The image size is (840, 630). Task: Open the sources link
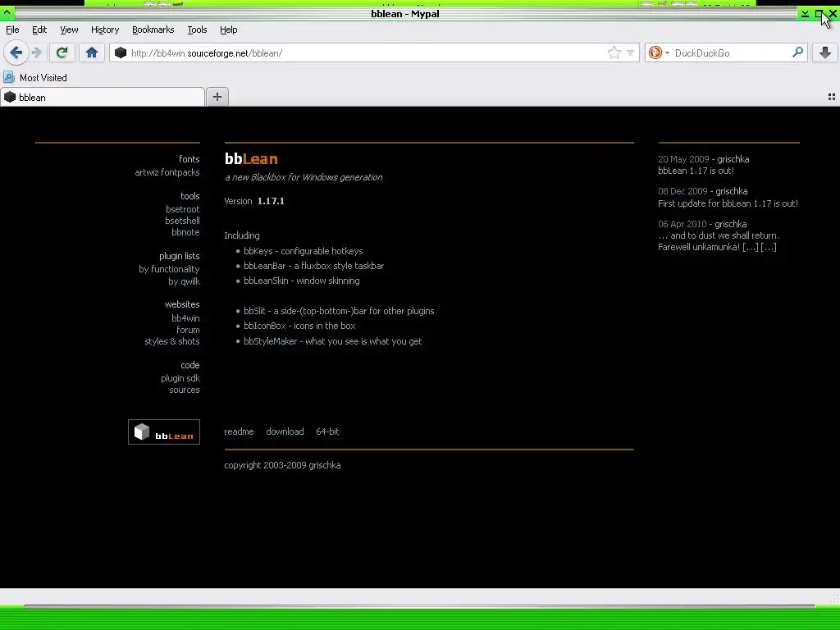[185, 390]
